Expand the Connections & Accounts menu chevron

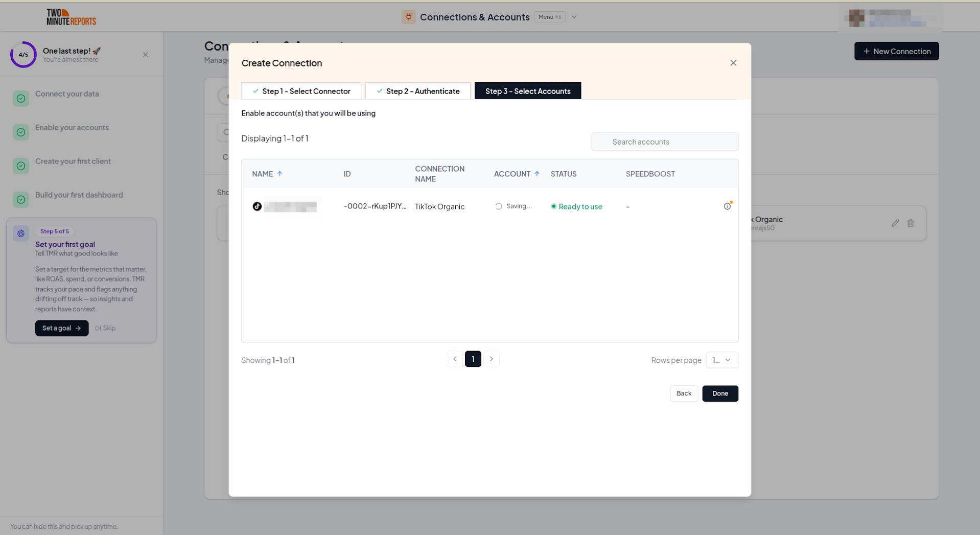[574, 17]
